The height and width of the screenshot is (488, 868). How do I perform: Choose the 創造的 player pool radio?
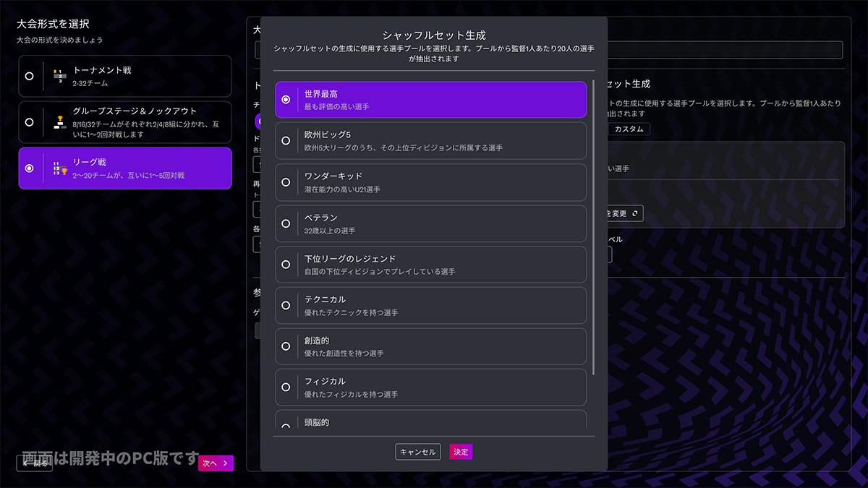(286, 346)
